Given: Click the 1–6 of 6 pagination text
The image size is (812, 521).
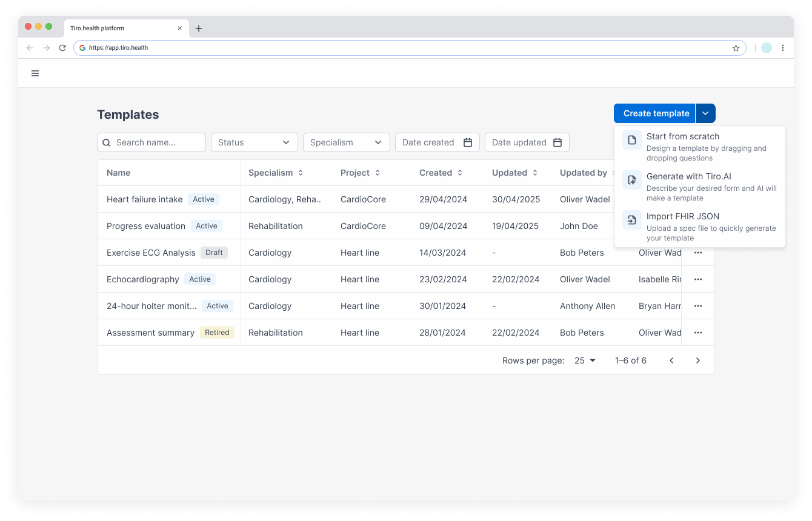Looking at the screenshot, I should (x=631, y=360).
